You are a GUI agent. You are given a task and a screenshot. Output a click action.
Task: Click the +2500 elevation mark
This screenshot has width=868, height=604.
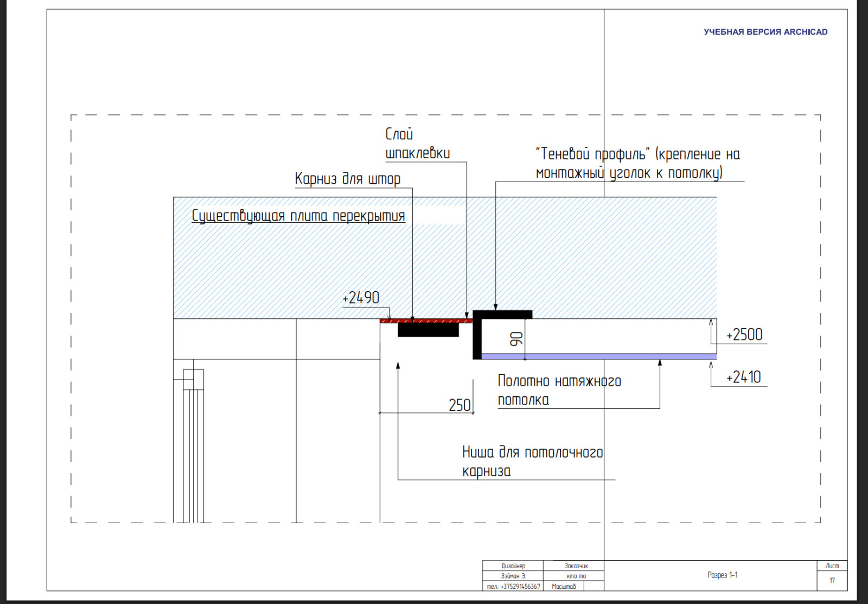click(x=744, y=335)
